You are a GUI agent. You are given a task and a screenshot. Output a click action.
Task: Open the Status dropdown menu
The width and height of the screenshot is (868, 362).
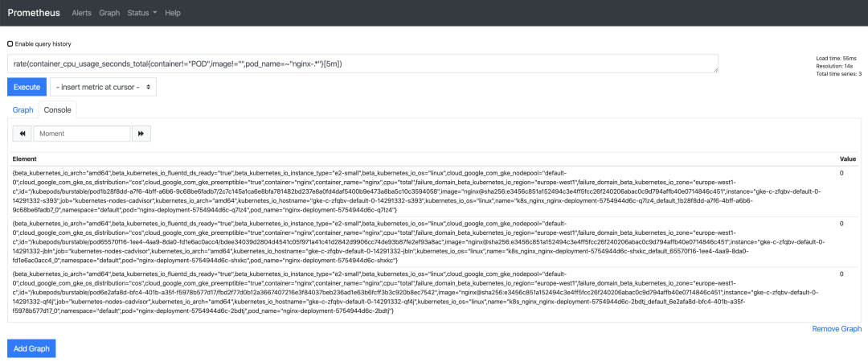(x=142, y=13)
